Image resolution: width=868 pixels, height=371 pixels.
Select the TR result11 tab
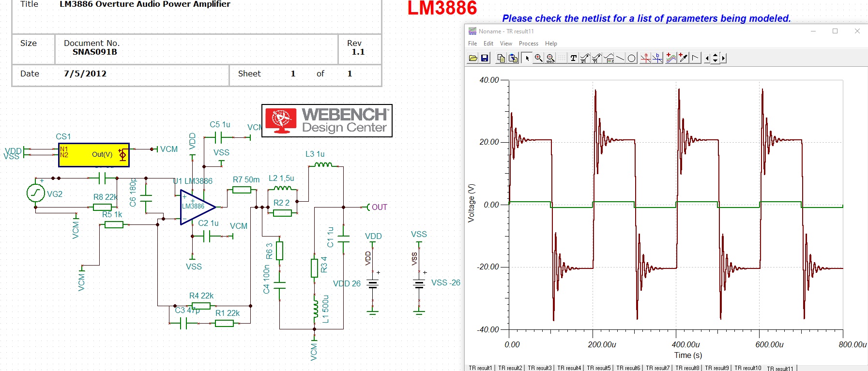click(780, 369)
